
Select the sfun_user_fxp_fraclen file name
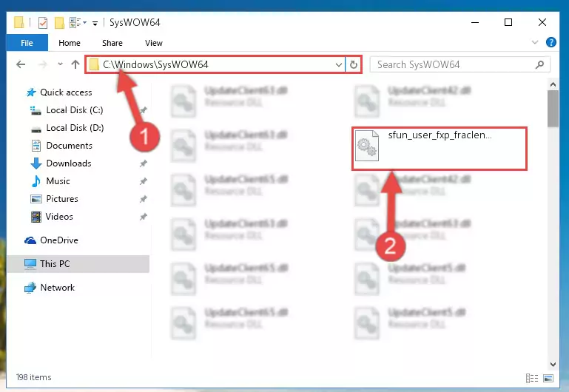coord(440,135)
